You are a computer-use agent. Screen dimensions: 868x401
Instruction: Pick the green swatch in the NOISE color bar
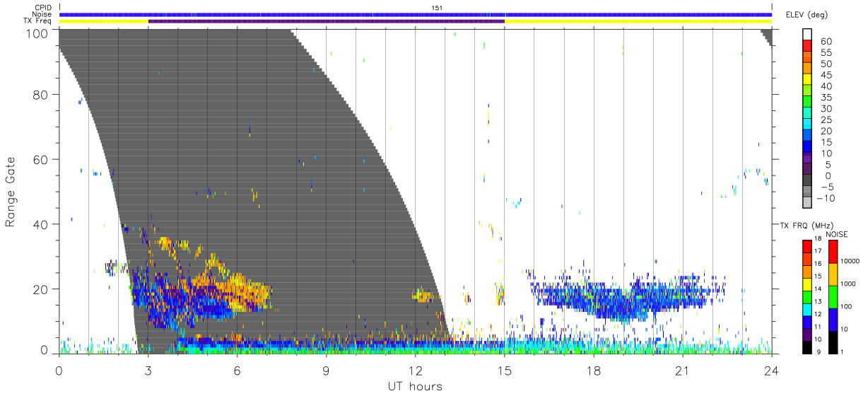832,297
